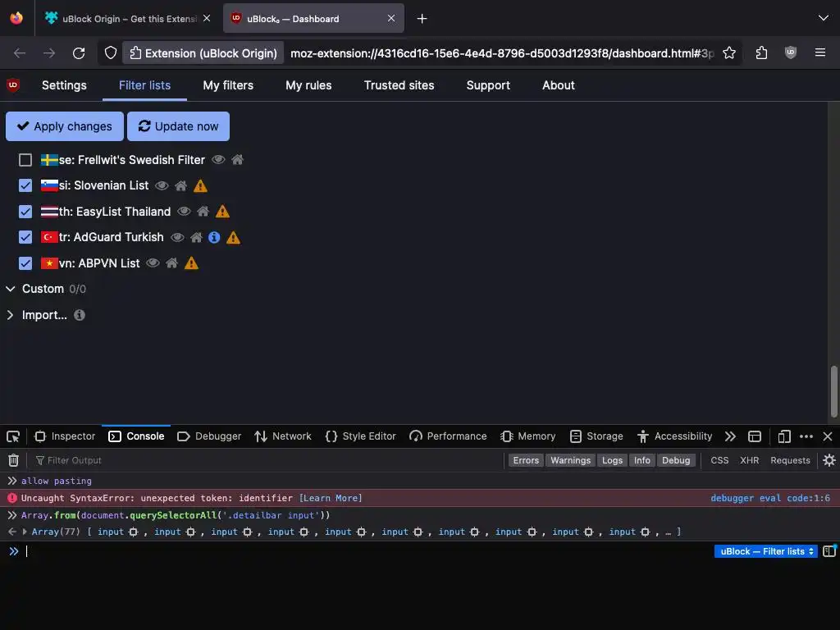Switch to My filters tab
The height and width of the screenshot is (630, 840).
228,85
